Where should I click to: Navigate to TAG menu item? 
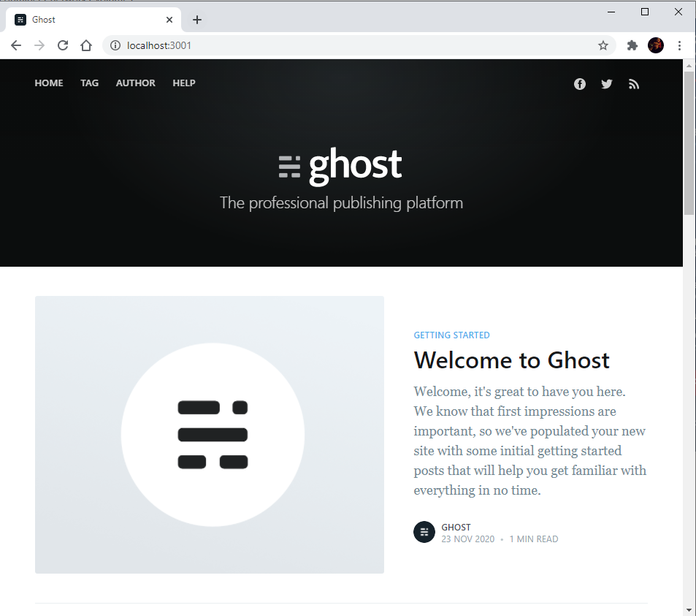[x=89, y=83]
